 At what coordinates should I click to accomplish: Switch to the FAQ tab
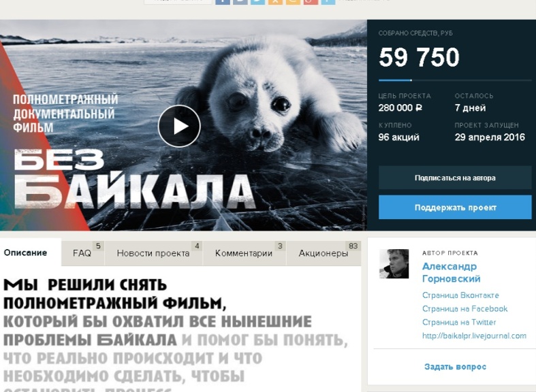pyautogui.click(x=82, y=253)
